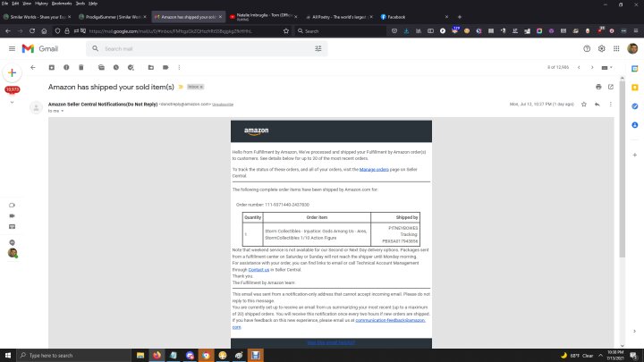
Task: Open email in new window
Action: point(611,87)
